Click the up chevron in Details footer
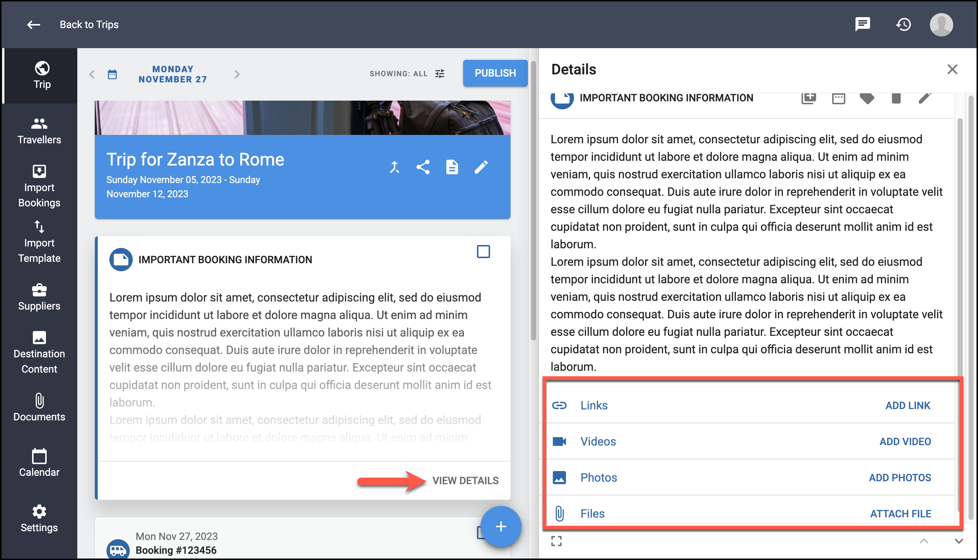This screenshot has width=978, height=560. pos(924,541)
